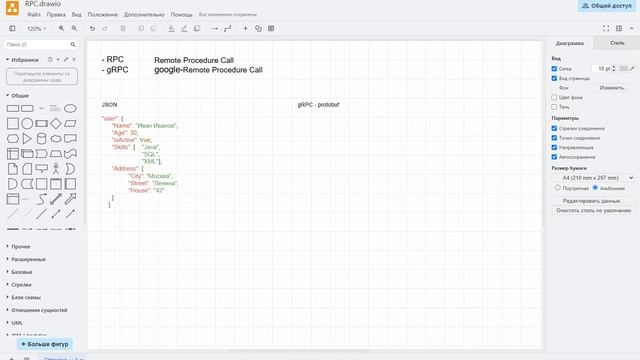Select Портретная orientation

558,188
